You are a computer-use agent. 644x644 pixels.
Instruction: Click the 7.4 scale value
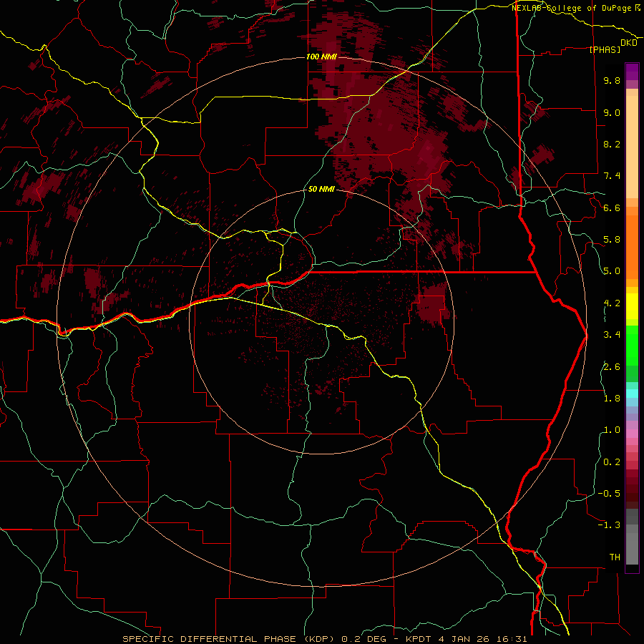tap(612, 176)
